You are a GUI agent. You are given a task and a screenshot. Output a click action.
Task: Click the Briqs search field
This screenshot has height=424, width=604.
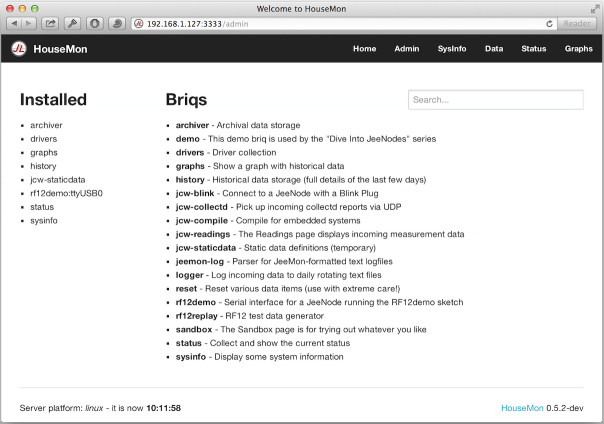[x=496, y=100]
